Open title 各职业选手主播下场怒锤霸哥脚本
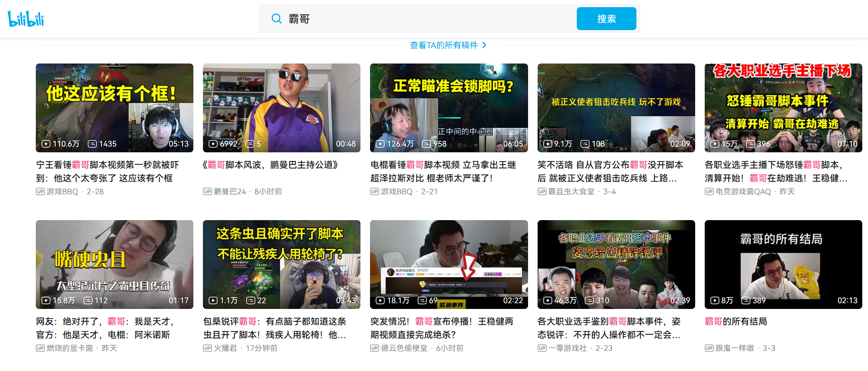 tap(776, 171)
